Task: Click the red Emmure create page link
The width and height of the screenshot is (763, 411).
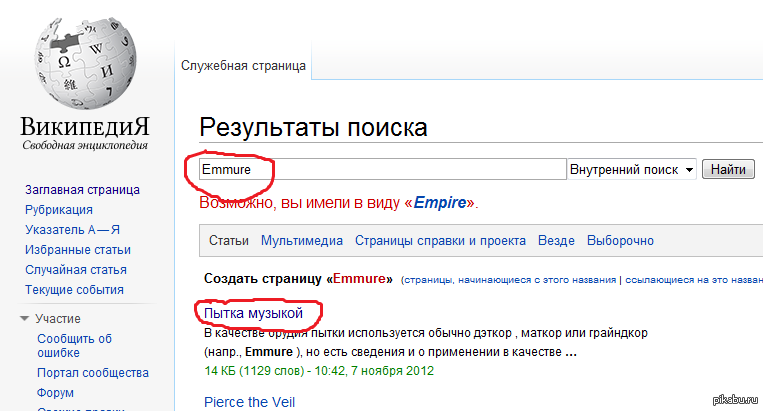Action: point(362,278)
